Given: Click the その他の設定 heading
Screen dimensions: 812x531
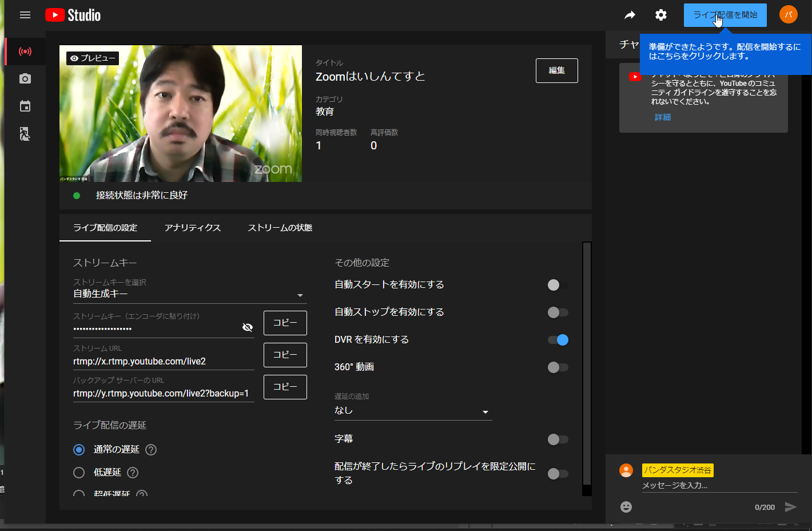Looking at the screenshot, I should point(362,263).
